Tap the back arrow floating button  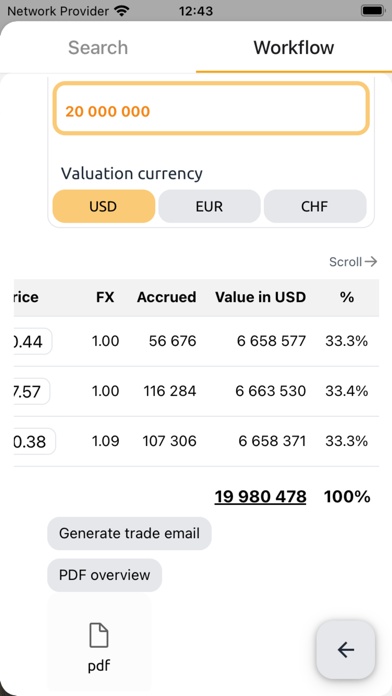point(345,649)
